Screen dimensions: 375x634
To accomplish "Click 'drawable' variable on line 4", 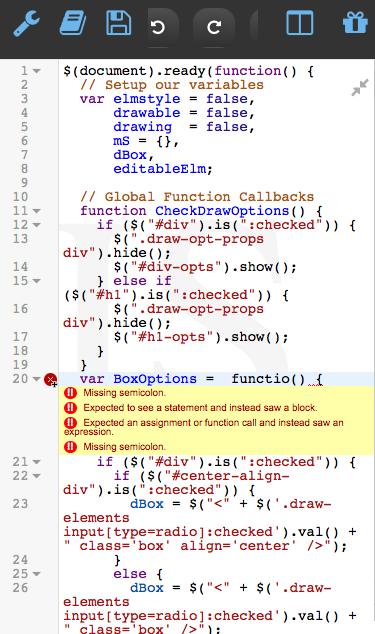I will [x=146, y=113].
